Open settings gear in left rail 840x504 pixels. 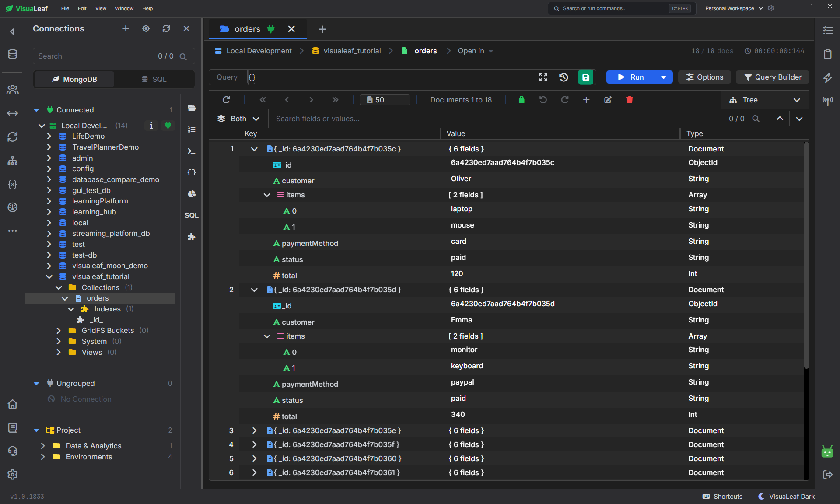pos(12,475)
